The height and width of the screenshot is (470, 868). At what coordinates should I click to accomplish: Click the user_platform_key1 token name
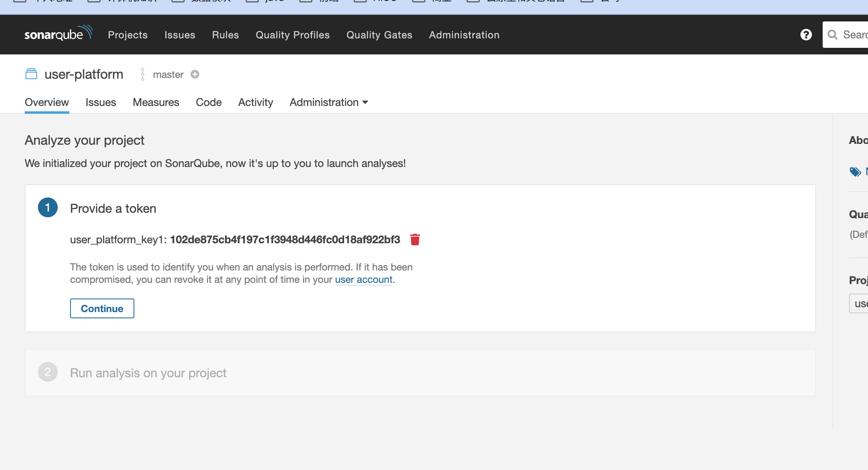[x=117, y=240]
